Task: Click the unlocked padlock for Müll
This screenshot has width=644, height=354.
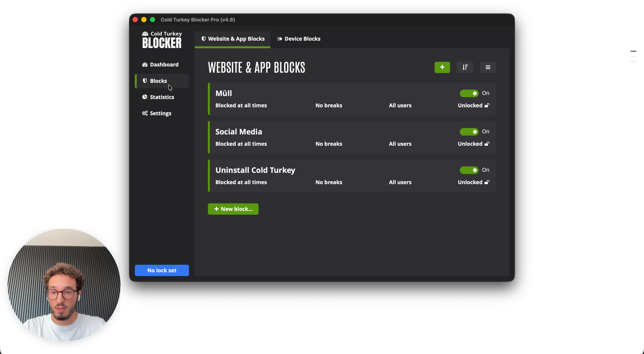Action: (x=487, y=105)
